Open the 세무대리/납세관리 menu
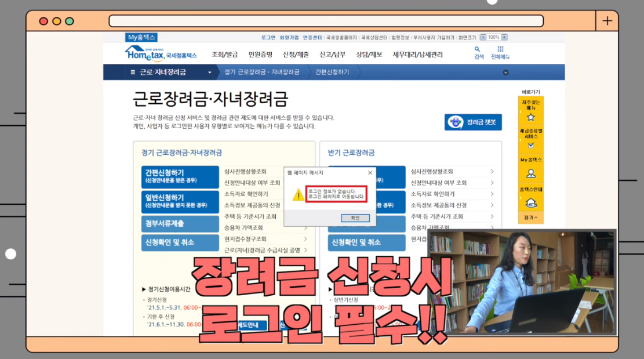The image size is (644, 359). tap(418, 55)
